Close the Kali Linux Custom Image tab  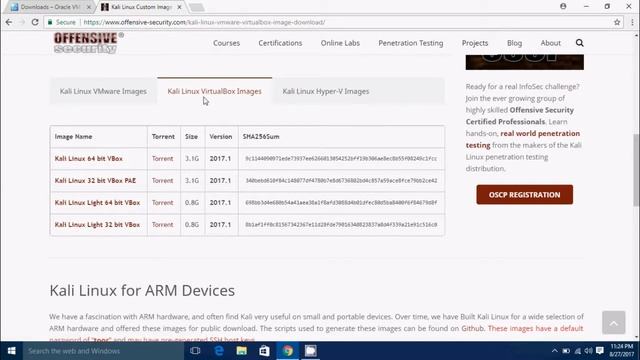[179, 7]
